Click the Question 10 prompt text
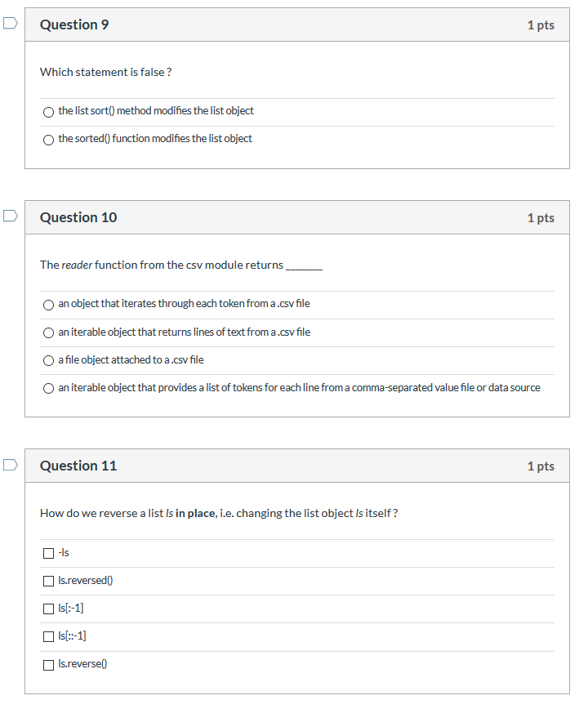This screenshot has height=709, width=588. (x=180, y=265)
